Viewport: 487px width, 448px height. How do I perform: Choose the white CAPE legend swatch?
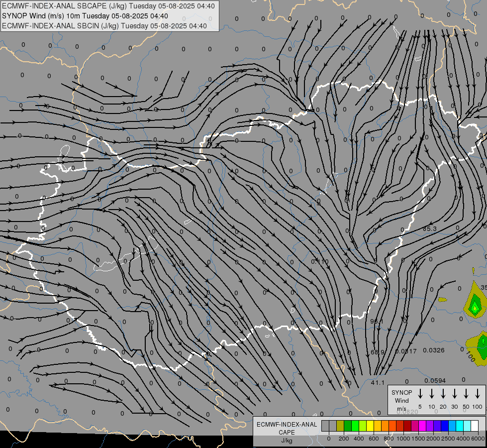474,426
